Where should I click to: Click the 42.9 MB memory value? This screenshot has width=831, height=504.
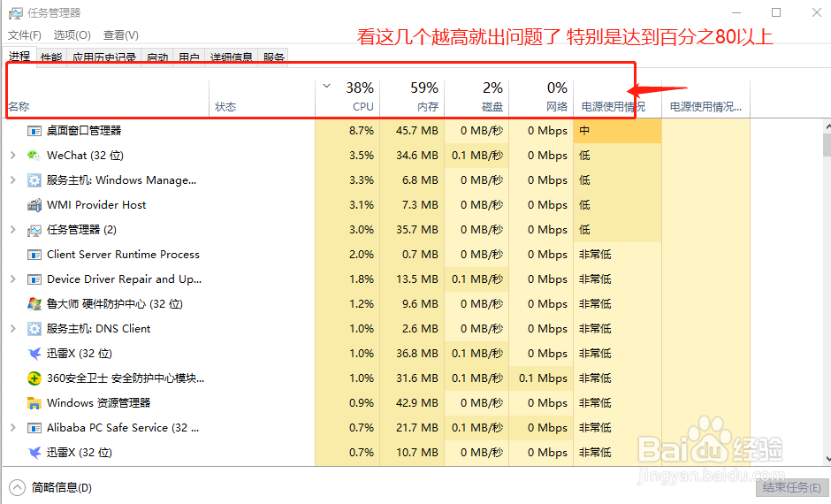[417, 403]
